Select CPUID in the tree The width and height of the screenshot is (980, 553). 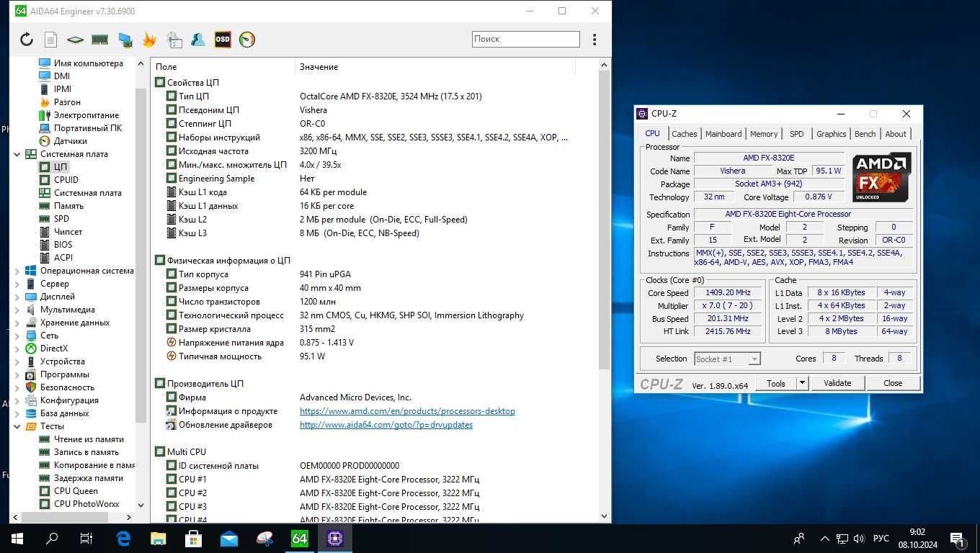tap(66, 180)
